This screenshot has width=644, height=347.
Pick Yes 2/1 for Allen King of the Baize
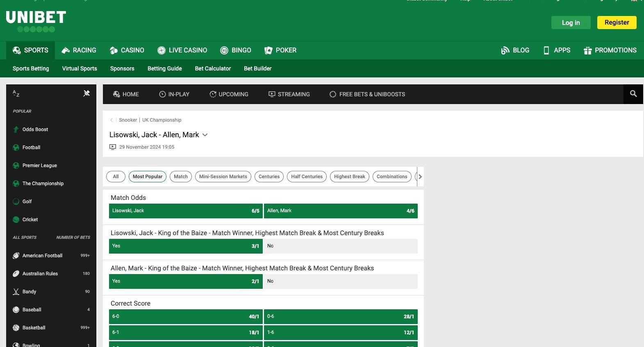point(186,281)
